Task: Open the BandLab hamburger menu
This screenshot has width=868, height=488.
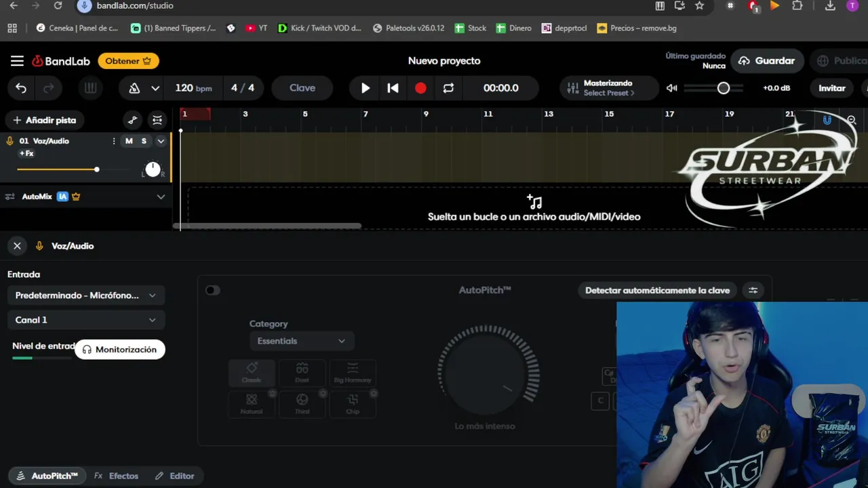Action: pyautogui.click(x=17, y=61)
